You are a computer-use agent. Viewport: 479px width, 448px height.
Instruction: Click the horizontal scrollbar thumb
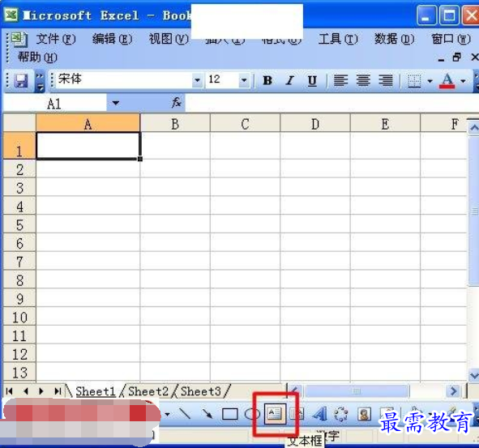(x=357, y=391)
